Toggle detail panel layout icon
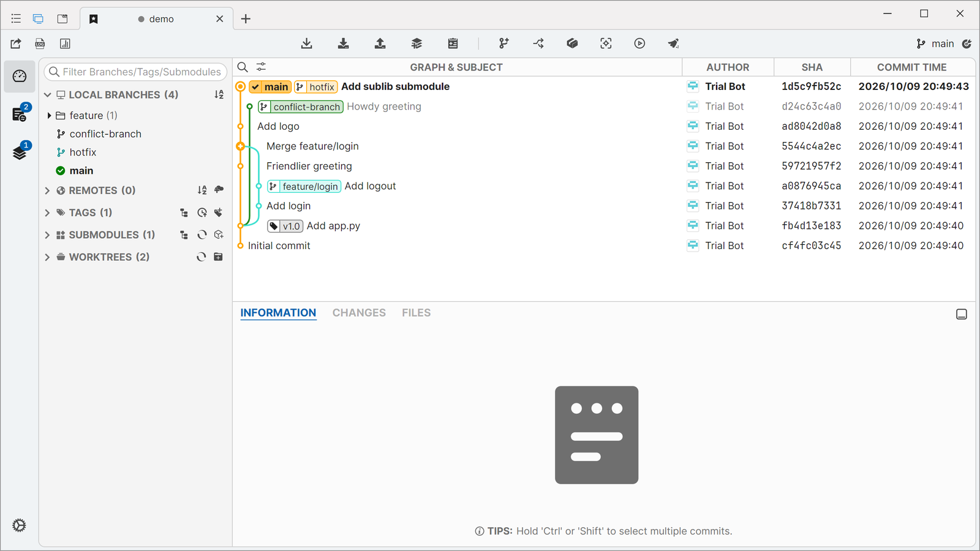The image size is (980, 551). tap(962, 314)
